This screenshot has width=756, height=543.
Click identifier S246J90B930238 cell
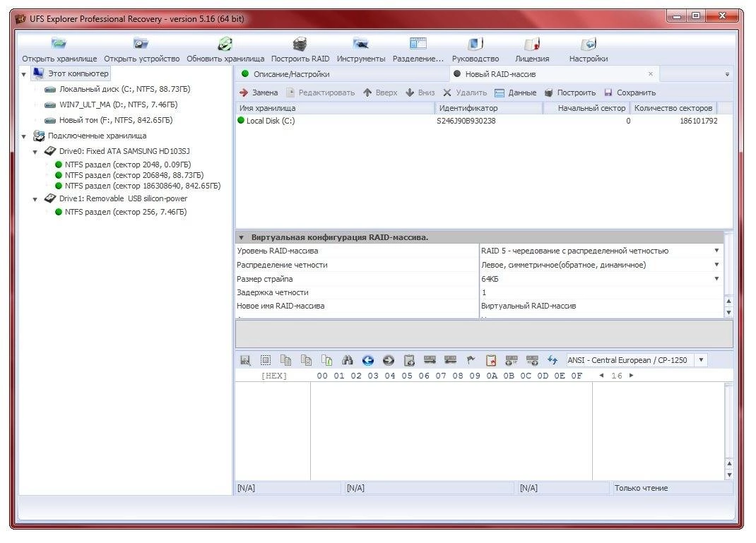click(x=466, y=121)
